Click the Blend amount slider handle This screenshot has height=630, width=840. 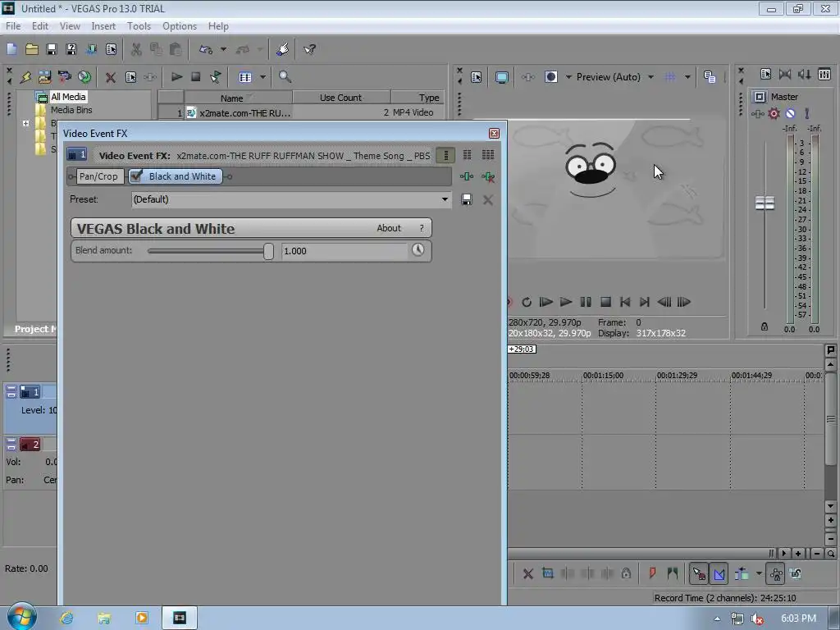[268, 251]
